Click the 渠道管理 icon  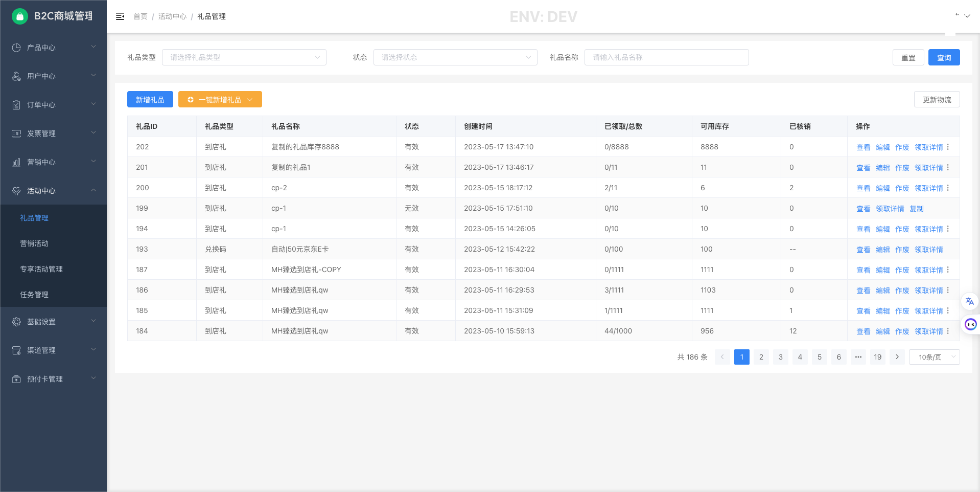tap(16, 350)
